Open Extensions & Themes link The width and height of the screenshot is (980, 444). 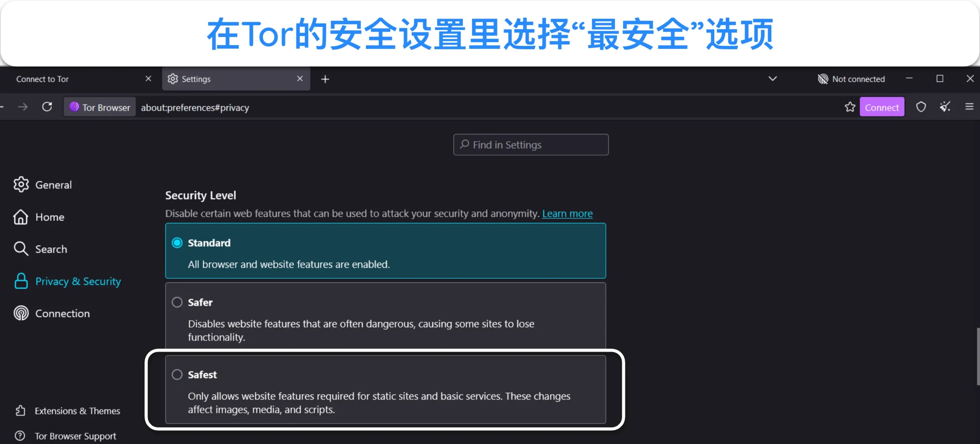(x=68, y=411)
